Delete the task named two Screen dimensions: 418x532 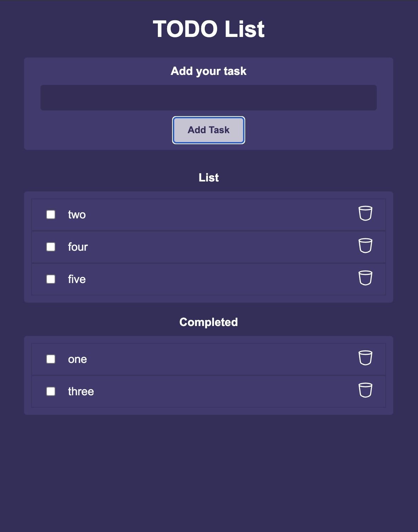(x=365, y=213)
